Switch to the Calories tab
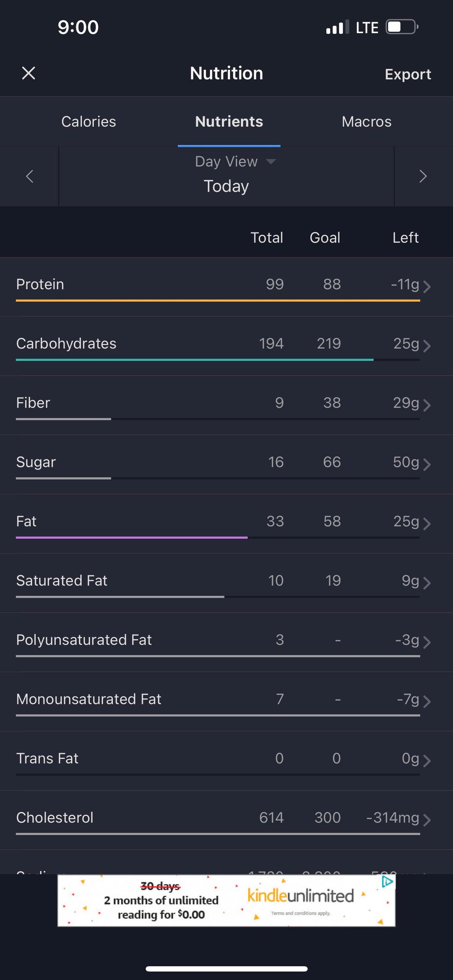The height and width of the screenshot is (980, 453). (89, 122)
